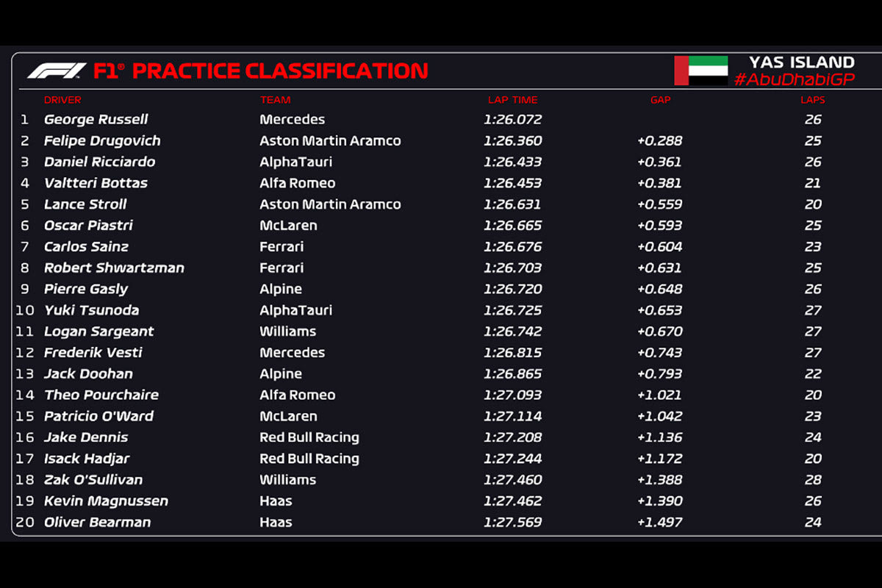Screen dimensions: 882x588
Task: Click the GAP column header
Action: (660, 100)
